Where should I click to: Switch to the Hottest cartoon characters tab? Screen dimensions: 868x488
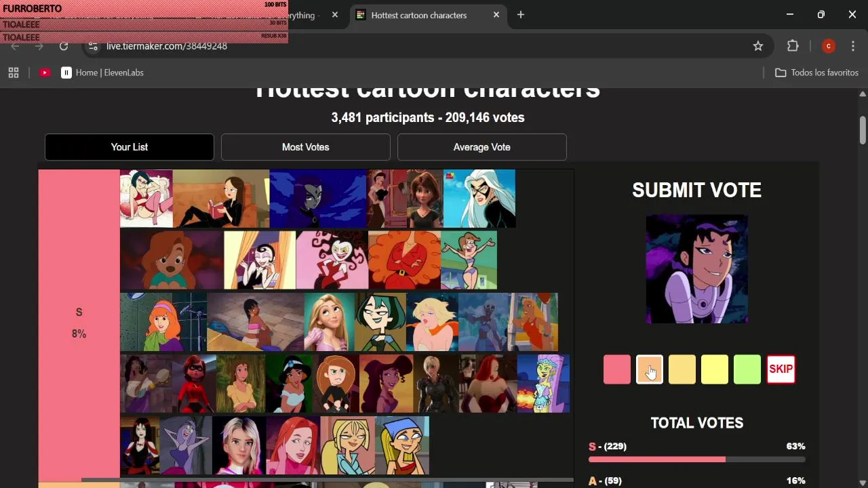click(428, 15)
